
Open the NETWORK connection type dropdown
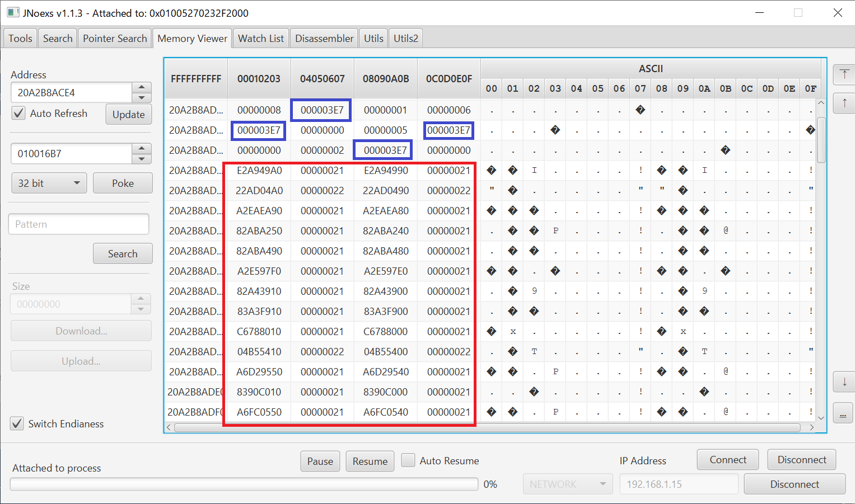[568, 484]
